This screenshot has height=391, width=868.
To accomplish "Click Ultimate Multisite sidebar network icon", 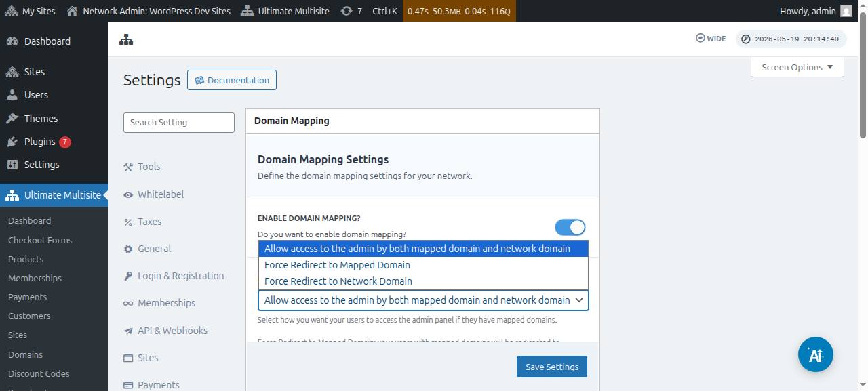I will click(x=12, y=195).
